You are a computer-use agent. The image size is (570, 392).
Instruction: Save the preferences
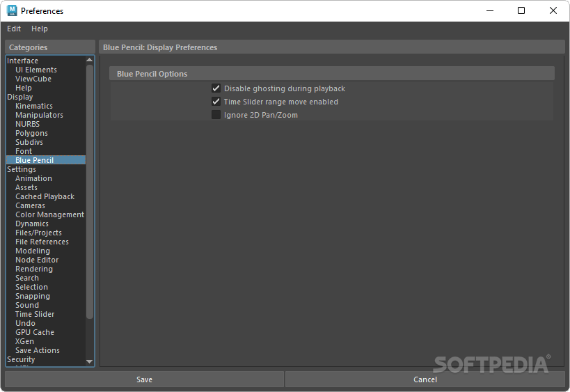coord(144,379)
